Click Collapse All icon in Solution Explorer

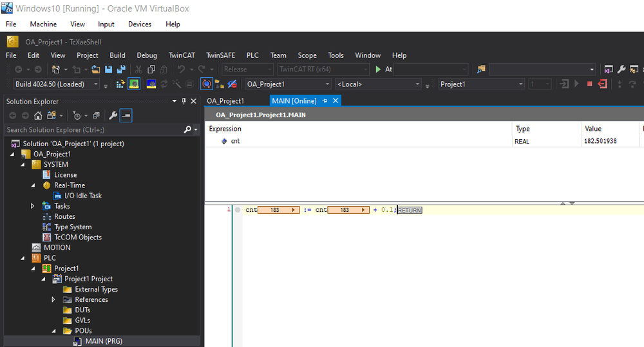(x=96, y=116)
